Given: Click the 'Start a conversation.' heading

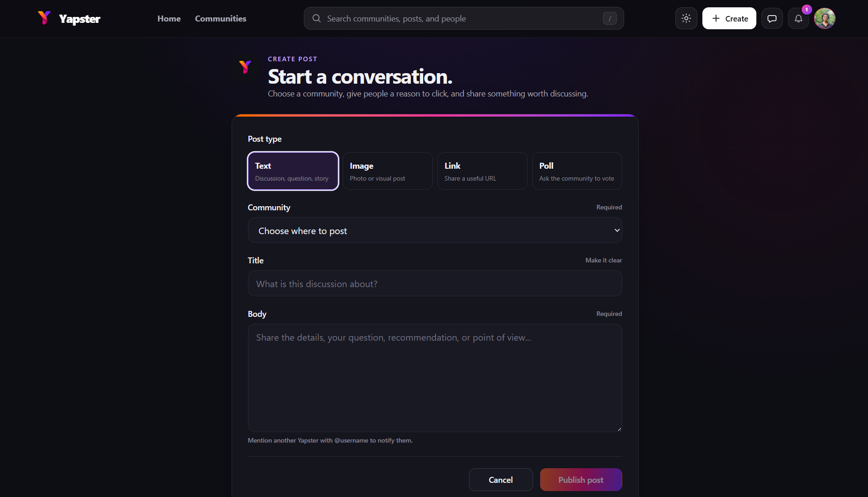Looking at the screenshot, I should pos(360,76).
